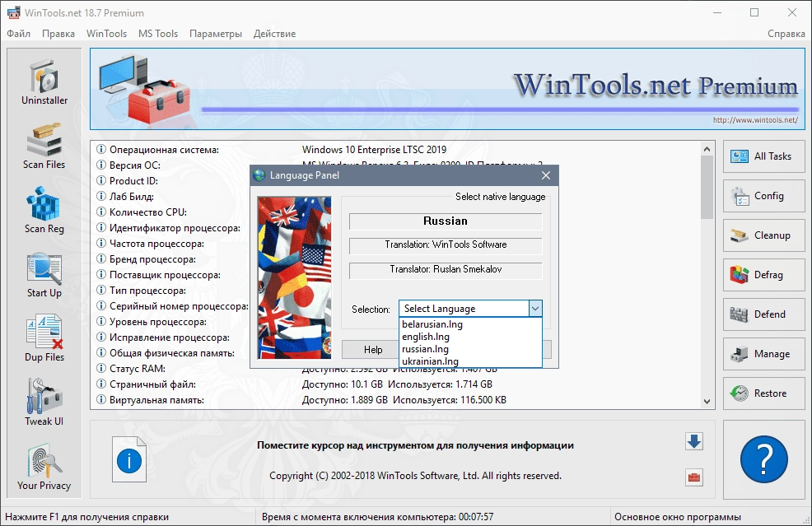Choose english.lng from the language list
The height and width of the screenshot is (526, 812).
471,337
